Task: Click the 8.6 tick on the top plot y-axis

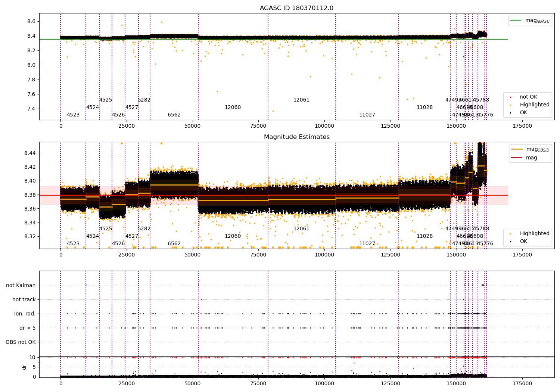Action: [31, 22]
